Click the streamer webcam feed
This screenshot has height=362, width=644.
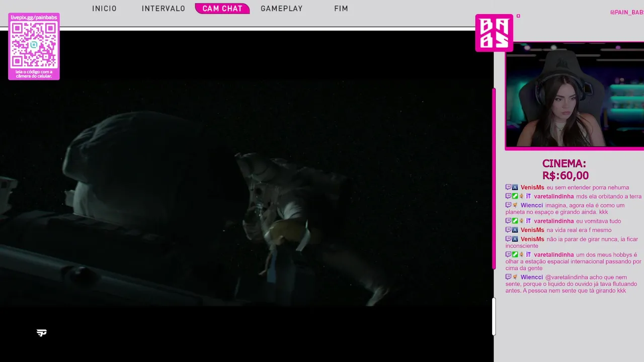[575, 96]
